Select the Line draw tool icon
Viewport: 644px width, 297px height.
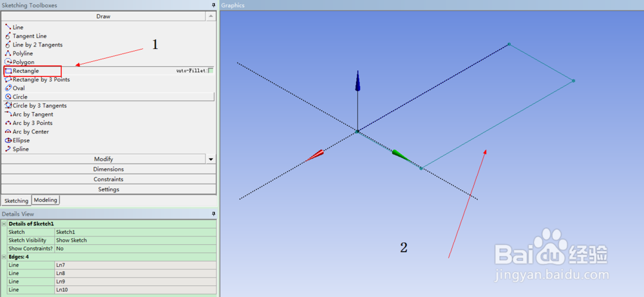[x=8, y=27]
